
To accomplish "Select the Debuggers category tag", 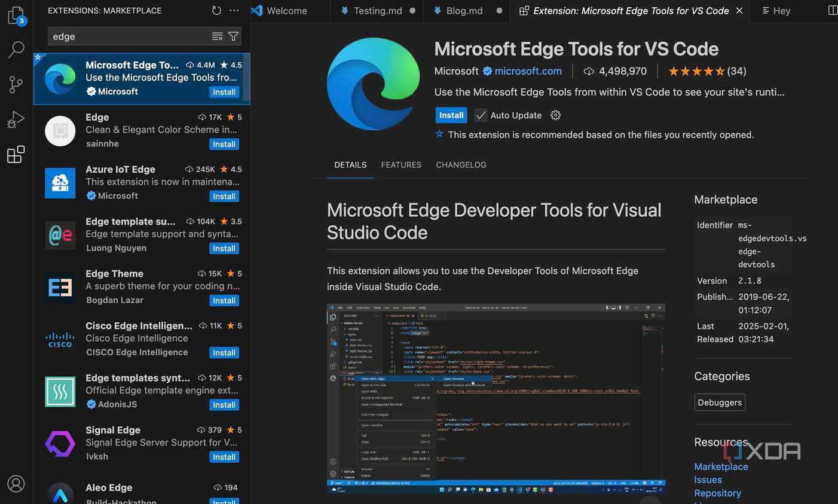I will pyautogui.click(x=720, y=402).
